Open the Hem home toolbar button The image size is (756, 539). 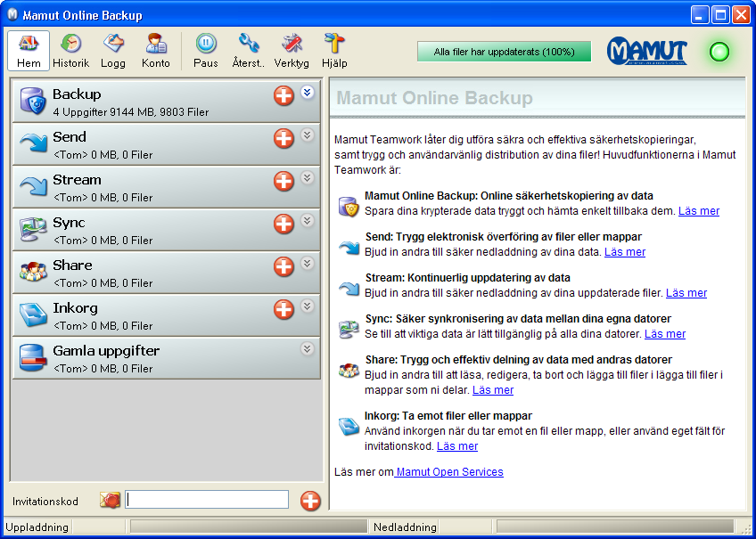[x=29, y=51]
